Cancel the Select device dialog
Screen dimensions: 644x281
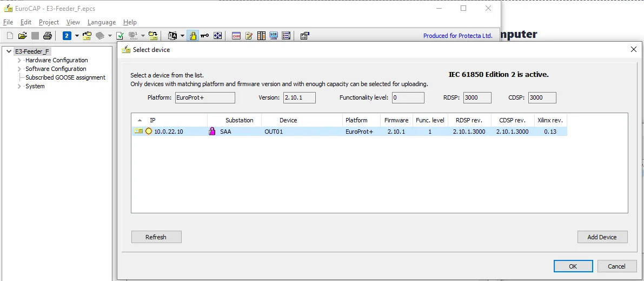(616, 266)
